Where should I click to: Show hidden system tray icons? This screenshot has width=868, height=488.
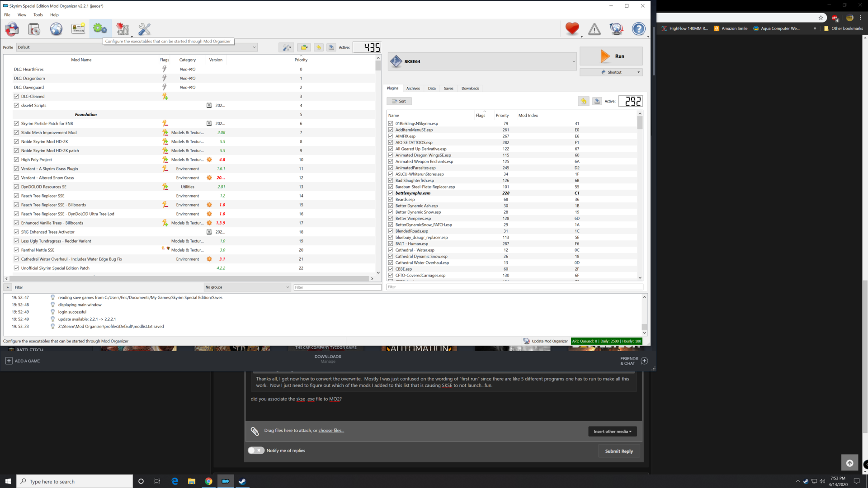[797, 481]
